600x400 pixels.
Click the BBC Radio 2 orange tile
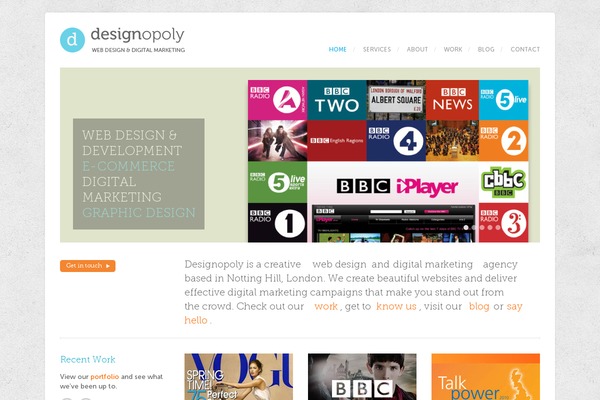tap(503, 141)
